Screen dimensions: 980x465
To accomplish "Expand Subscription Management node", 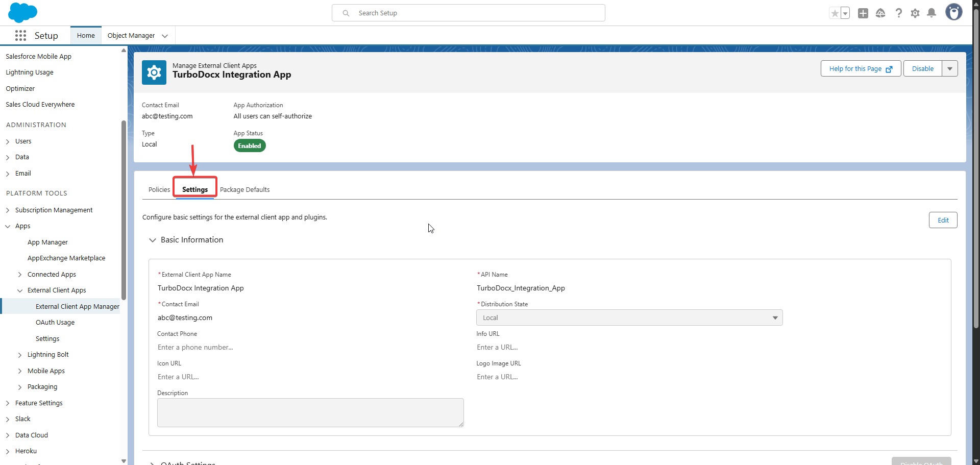I will pos(8,210).
